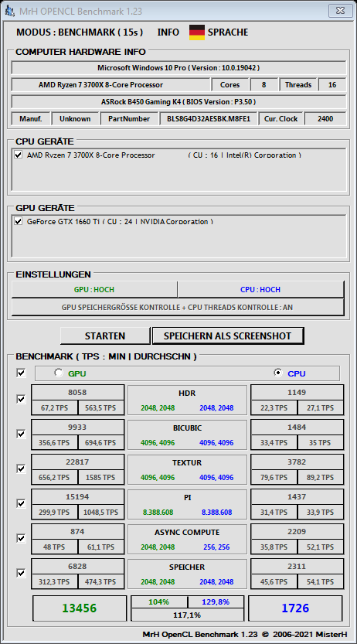The image size is (357, 644).
Task: Select the CPU radio button
Action: (x=278, y=373)
